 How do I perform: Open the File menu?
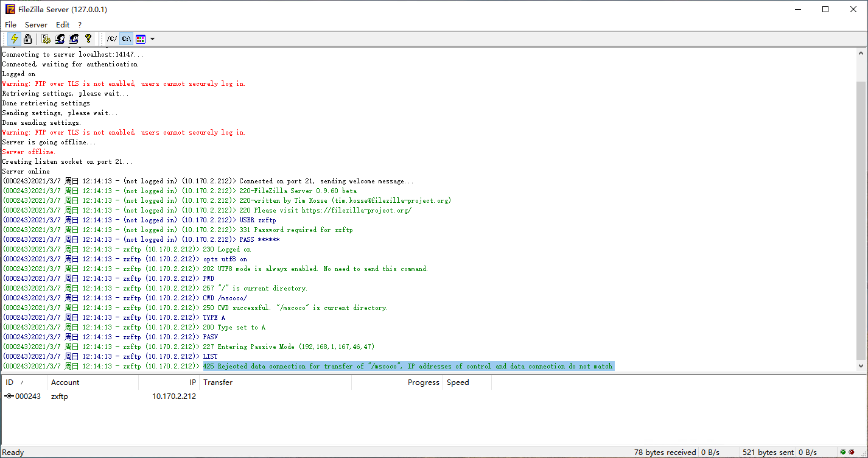pos(10,25)
